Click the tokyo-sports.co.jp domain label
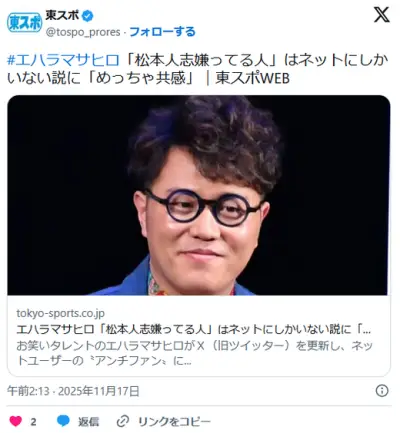The image size is (400, 433). pos(60,313)
